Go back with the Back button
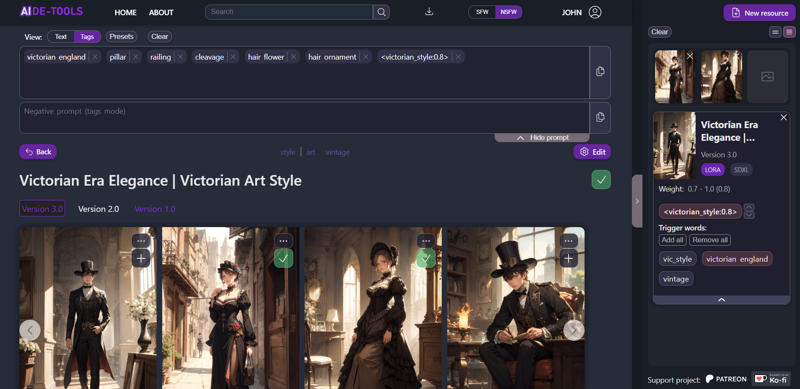800x389 pixels. [38, 152]
